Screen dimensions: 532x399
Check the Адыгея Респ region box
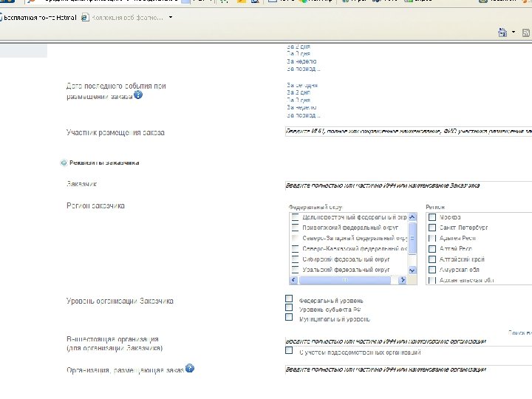click(432, 238)
